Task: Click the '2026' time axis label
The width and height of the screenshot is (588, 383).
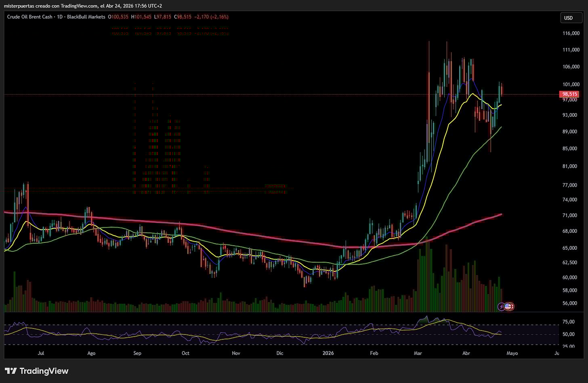Action: coord(328,353)
